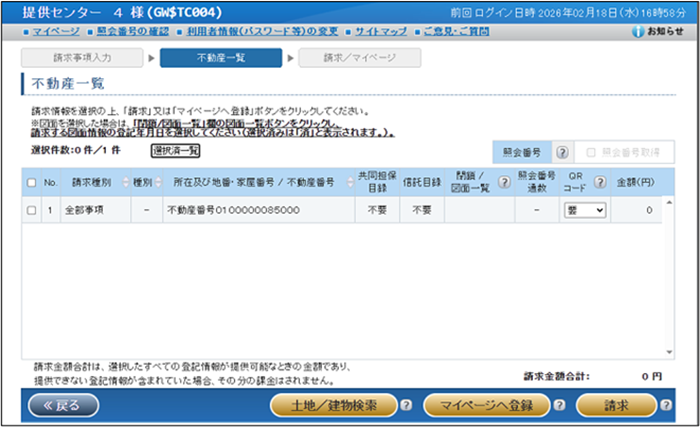Check the row 1 全部事項 checkbox
The width and height of the screenshot is (700, 427).
(x=31, y=211)
